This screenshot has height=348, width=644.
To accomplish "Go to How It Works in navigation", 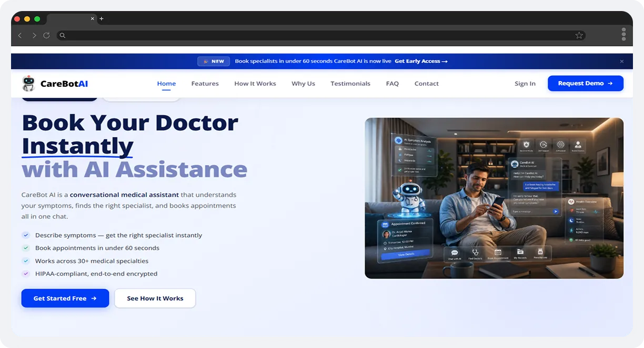I will point(255,84).
